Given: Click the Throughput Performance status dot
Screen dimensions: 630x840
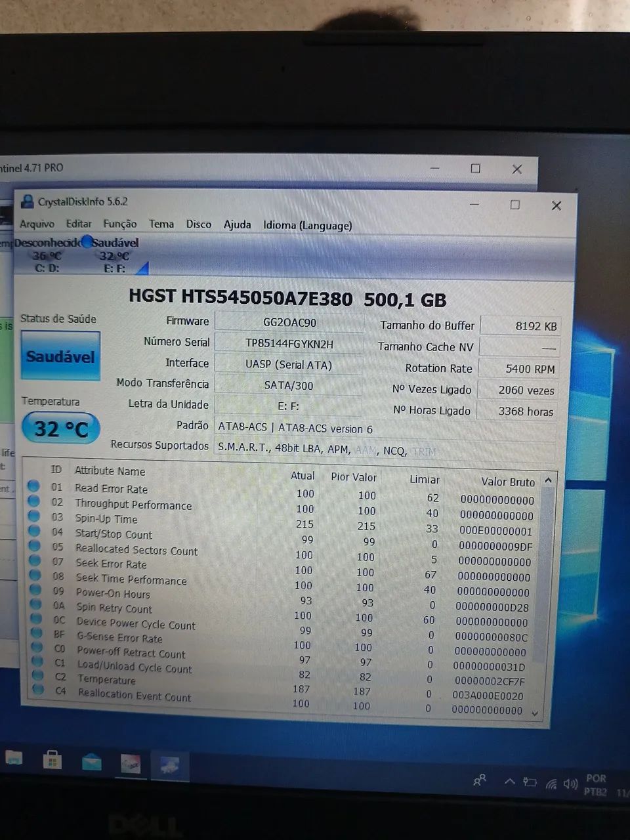Looking at the screenshot, I should (34, 501).
